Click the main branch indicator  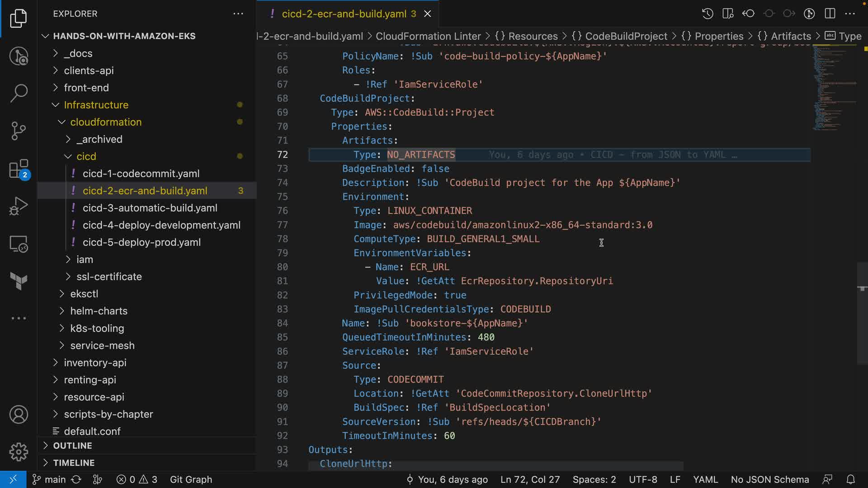tap(50, 479)
